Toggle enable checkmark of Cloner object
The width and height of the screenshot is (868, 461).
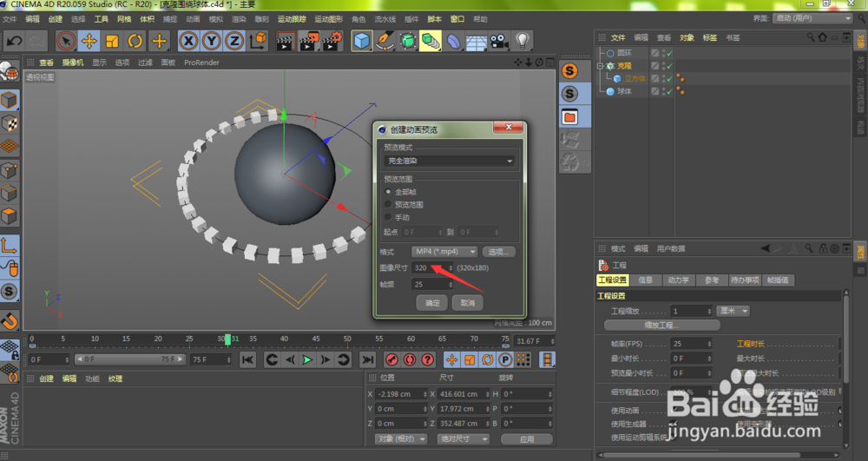click(670, 66)
